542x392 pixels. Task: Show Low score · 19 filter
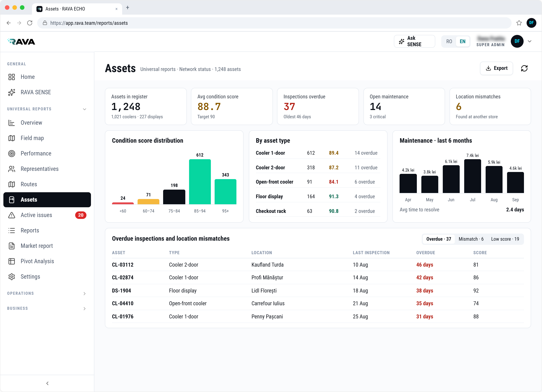[x=505, y=239]
